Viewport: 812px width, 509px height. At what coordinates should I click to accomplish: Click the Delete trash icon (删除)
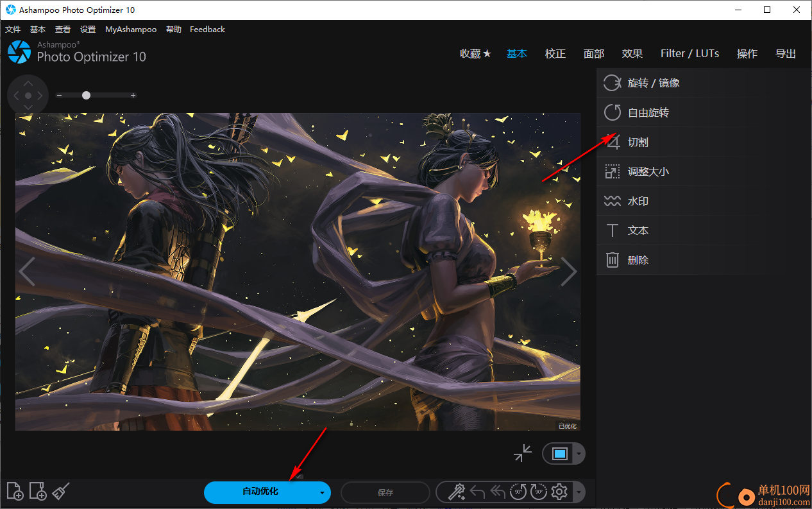click(613, 260)
